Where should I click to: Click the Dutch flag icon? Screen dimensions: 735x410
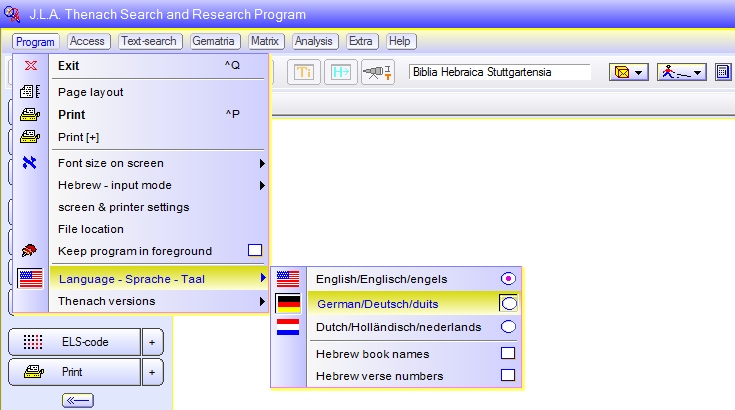(x=288, y=327)
